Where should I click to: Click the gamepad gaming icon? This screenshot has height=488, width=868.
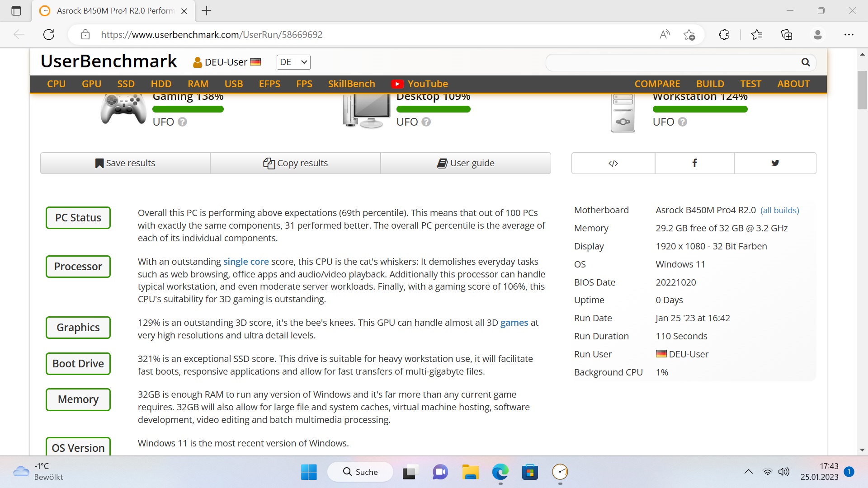pos(123,108)
